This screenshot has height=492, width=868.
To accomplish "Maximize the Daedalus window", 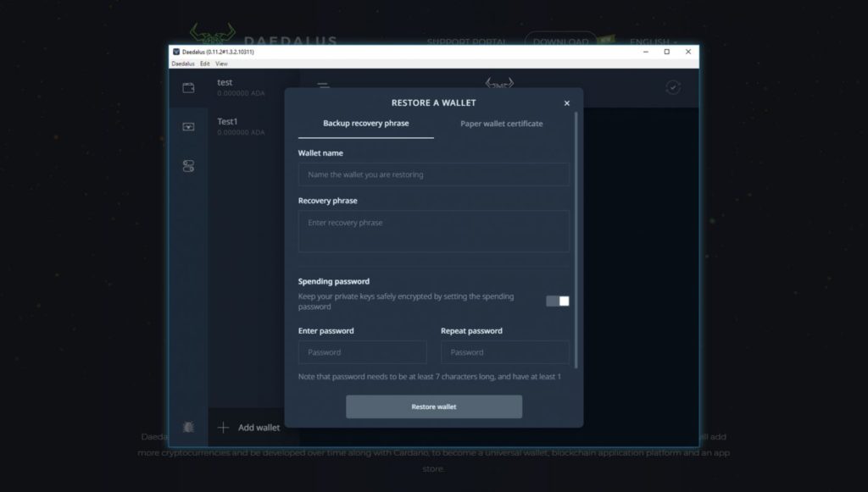I will coord(667,52).
